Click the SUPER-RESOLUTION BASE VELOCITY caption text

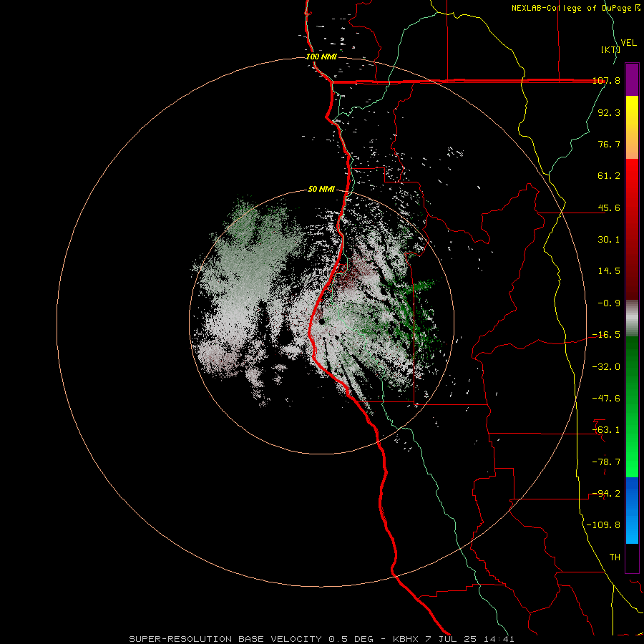coord(225,639)
